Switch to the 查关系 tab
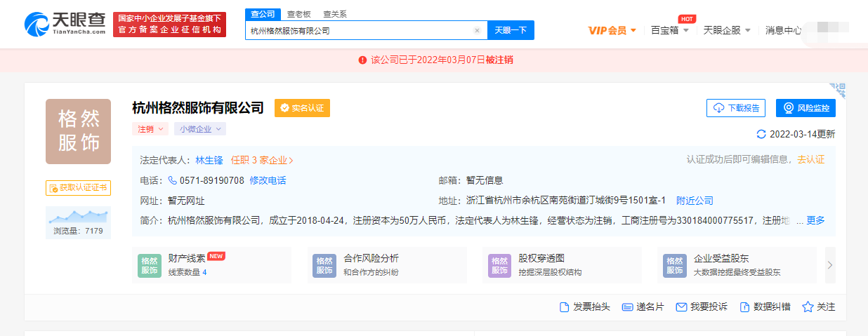Screen dimensions: 868x336 pos(335,14)
